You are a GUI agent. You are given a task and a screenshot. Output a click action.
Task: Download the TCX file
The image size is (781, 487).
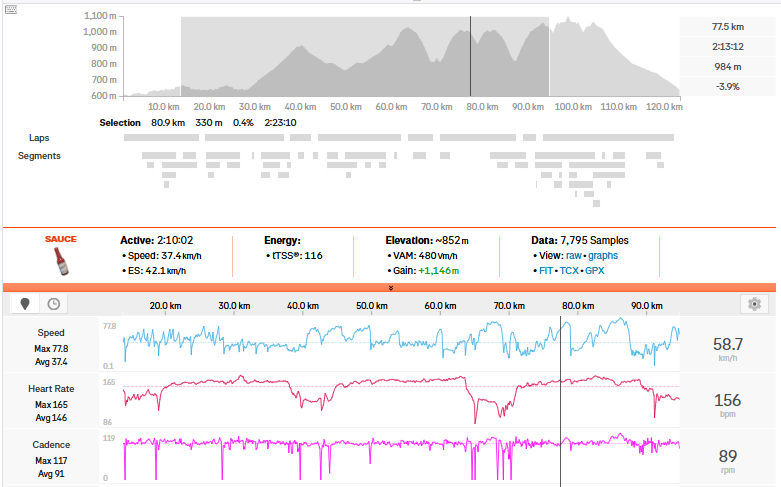(569, 270)
